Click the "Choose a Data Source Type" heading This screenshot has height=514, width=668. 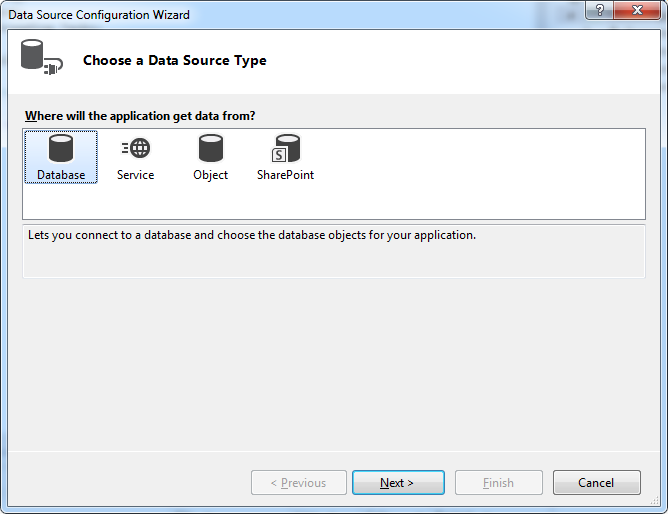pyautogui.click(x=174, y=60)
